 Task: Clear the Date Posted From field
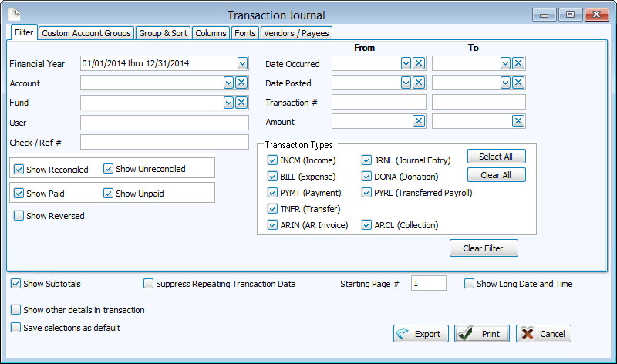pyautogui.click(x=418, y=83)
